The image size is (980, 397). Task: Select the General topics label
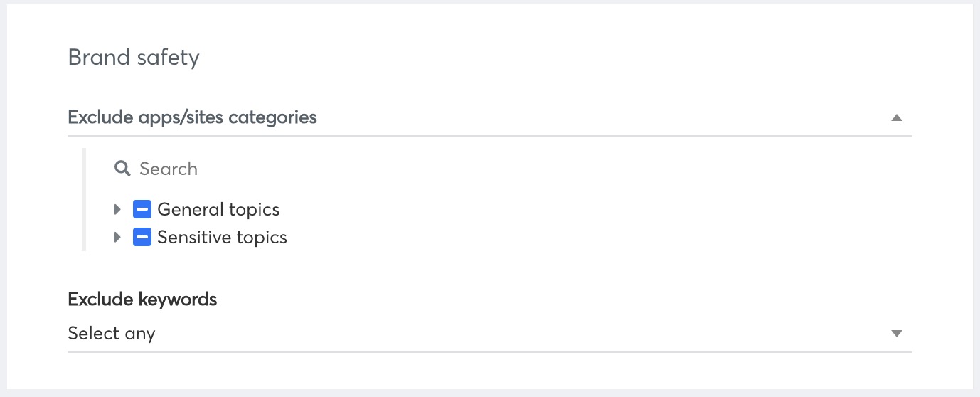tap(218, 210)
